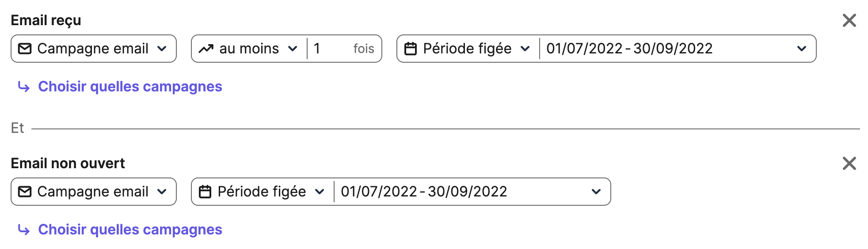Click arrow icon under Email reçu condition
This screenshot has height=249, width=868.
click(x=24, y=87)
